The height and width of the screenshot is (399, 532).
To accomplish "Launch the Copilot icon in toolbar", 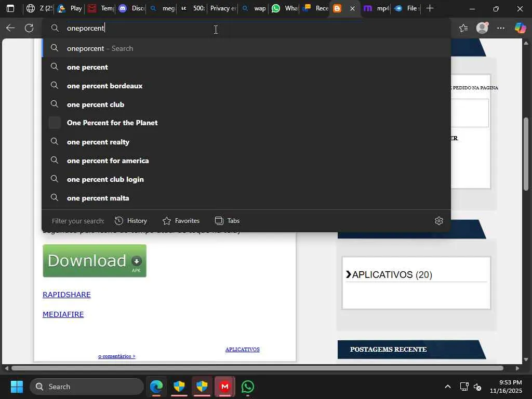I will (x=520, y=28).
